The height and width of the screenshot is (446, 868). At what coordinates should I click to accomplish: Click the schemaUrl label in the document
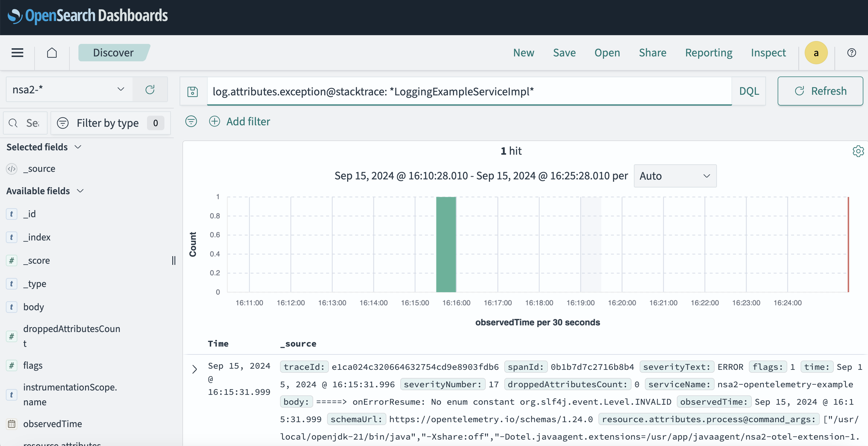click(x=356, y=419)
